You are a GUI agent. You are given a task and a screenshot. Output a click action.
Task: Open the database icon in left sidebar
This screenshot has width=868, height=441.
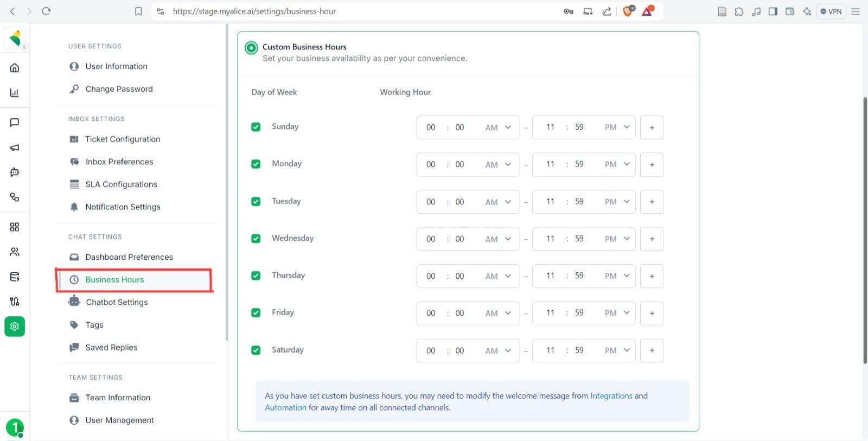[x=15, y=277]
